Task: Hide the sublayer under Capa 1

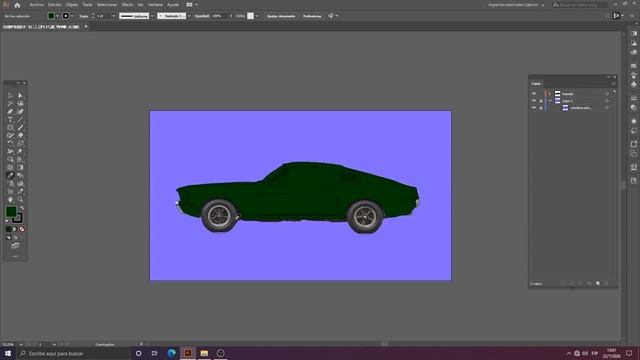Action: [x=533, y=108]
